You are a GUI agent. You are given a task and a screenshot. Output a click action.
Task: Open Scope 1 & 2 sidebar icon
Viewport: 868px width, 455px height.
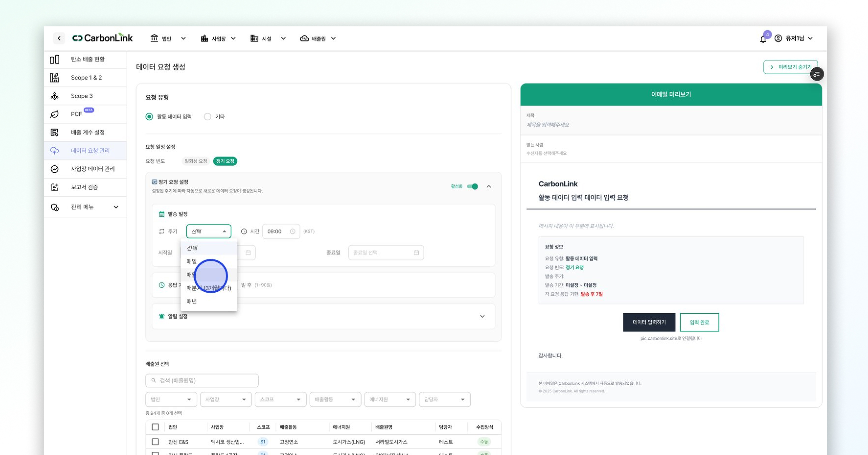54,78
